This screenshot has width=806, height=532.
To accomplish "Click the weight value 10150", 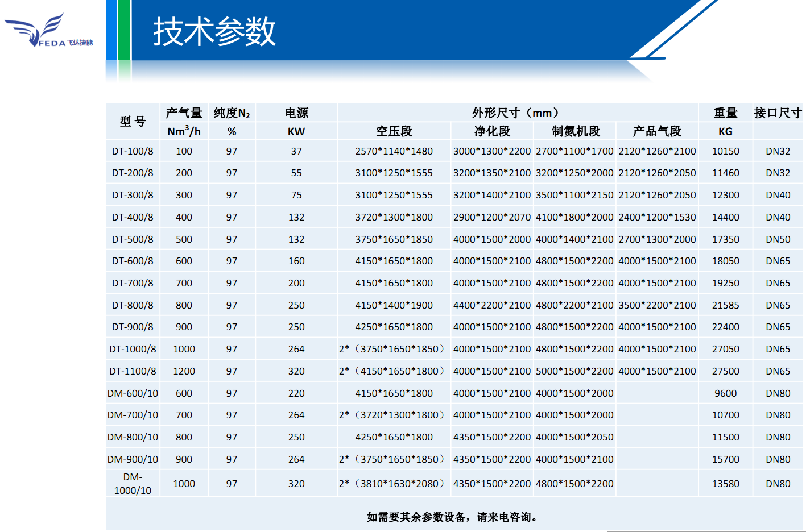I will [x=725, y=151].
